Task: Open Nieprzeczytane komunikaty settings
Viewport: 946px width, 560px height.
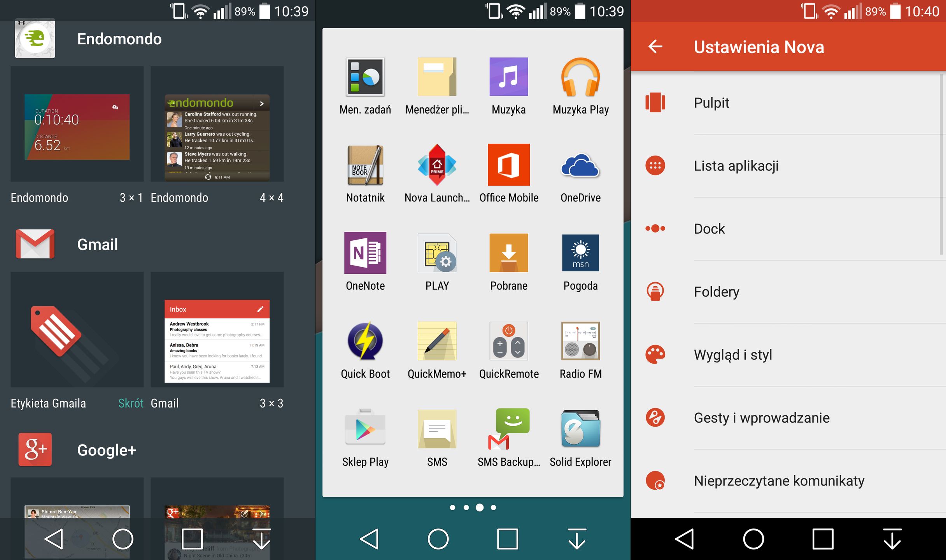Action: [788, 481]
